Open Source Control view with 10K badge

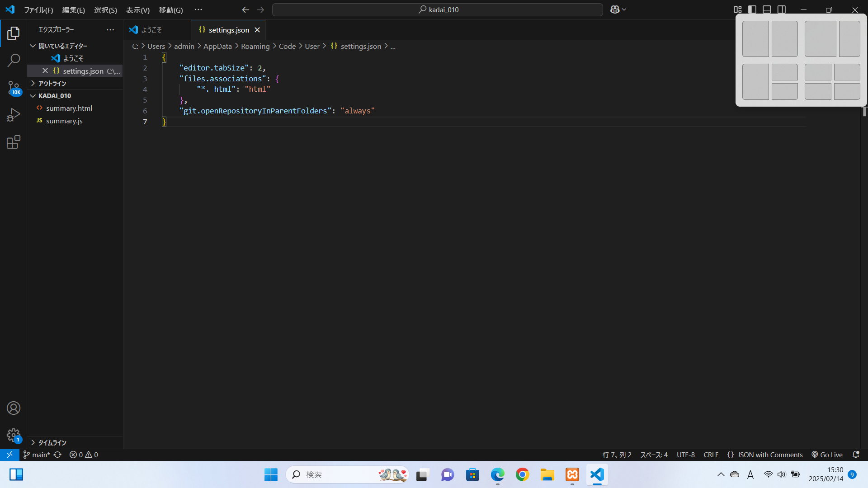pos(14,88)
